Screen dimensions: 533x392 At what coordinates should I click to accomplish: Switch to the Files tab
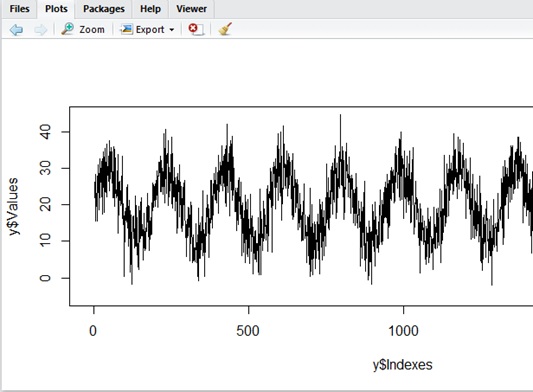pyautogui.click(x=19, y=9)
